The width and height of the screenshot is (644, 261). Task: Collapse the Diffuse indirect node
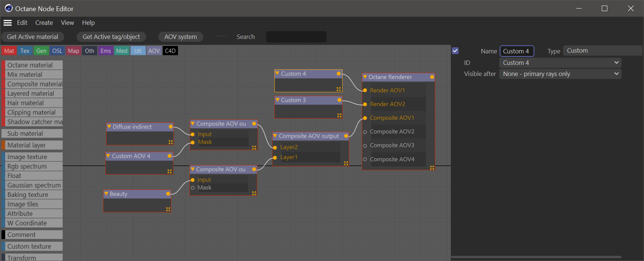coord(109,126)
